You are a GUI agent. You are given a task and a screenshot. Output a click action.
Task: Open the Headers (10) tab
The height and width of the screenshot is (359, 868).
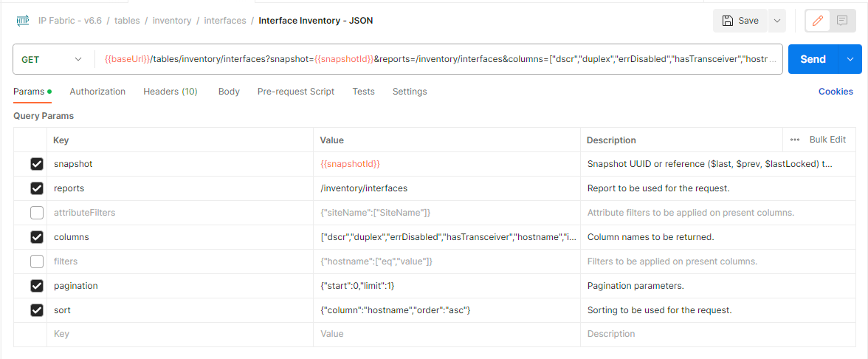point(170,92)
